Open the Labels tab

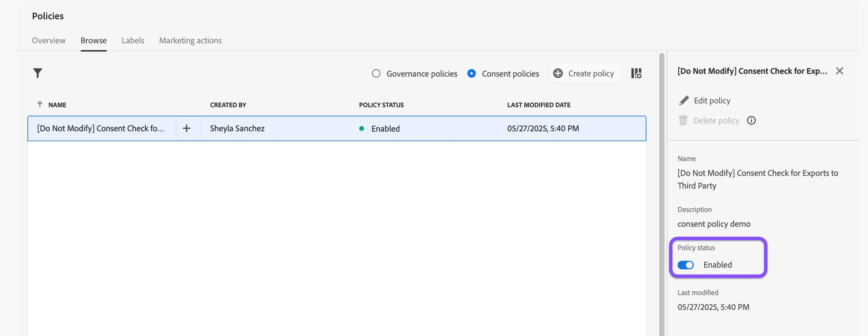(133, 41)
